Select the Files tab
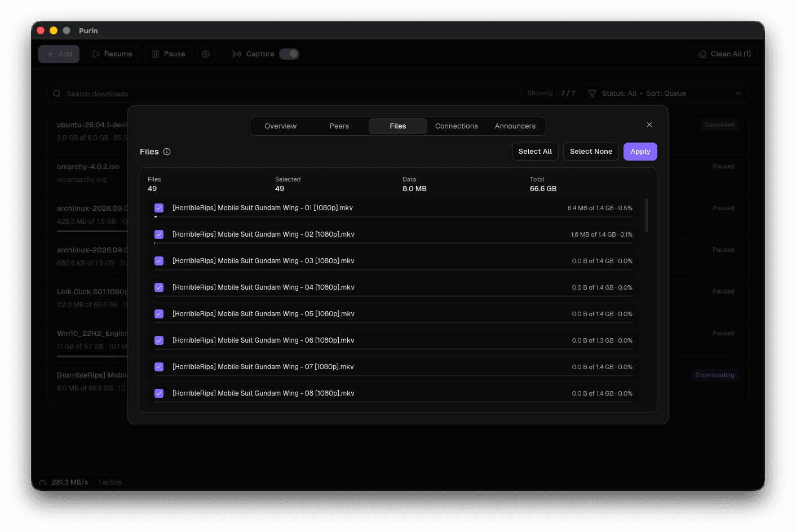Viewport: 796px width, 532px height. pyautogui.click(x=398, y=126)
